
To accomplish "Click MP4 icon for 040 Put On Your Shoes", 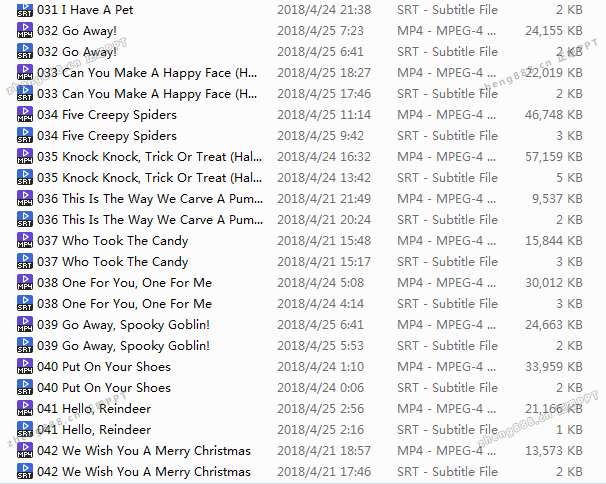I will pos(25,366).
